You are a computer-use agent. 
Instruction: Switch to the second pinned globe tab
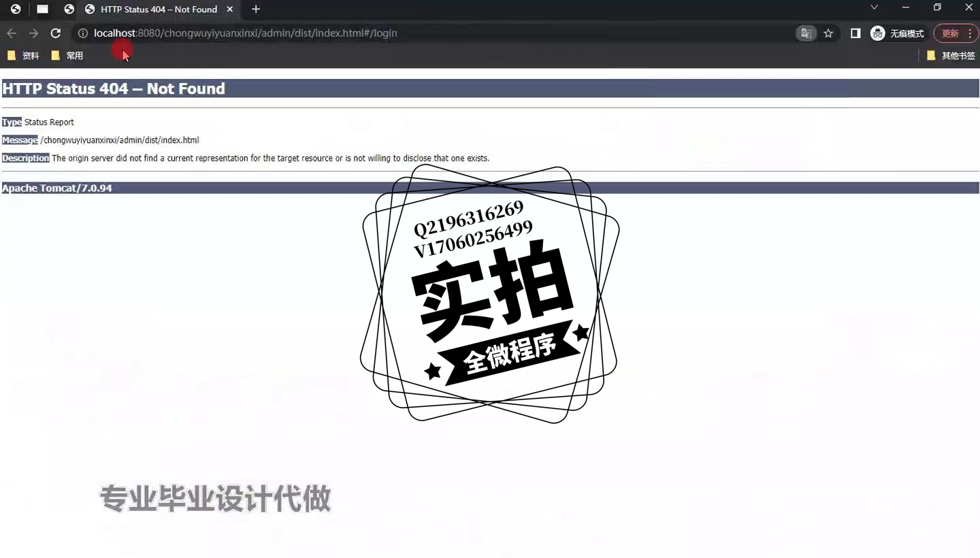(x=69, y=10)
